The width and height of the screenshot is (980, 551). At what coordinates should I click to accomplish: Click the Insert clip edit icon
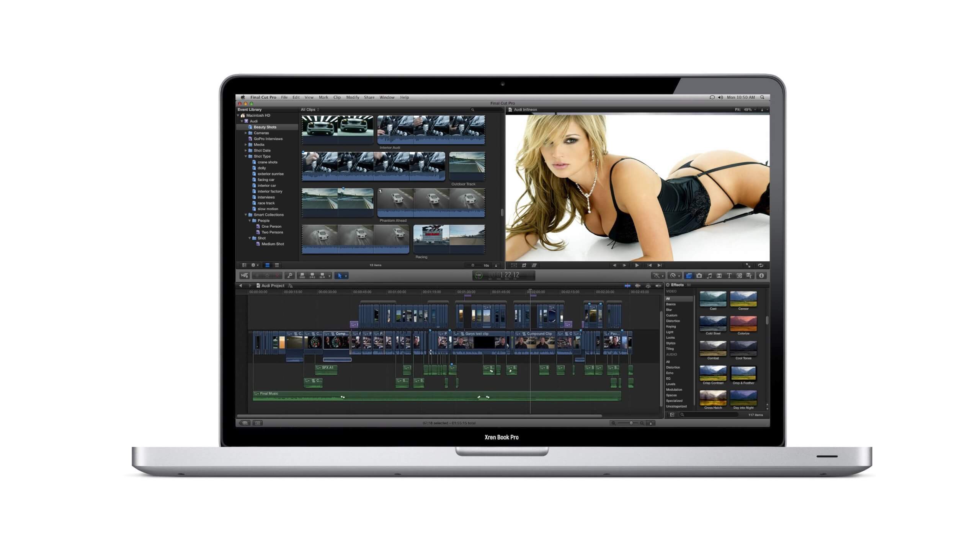(312, 275)
